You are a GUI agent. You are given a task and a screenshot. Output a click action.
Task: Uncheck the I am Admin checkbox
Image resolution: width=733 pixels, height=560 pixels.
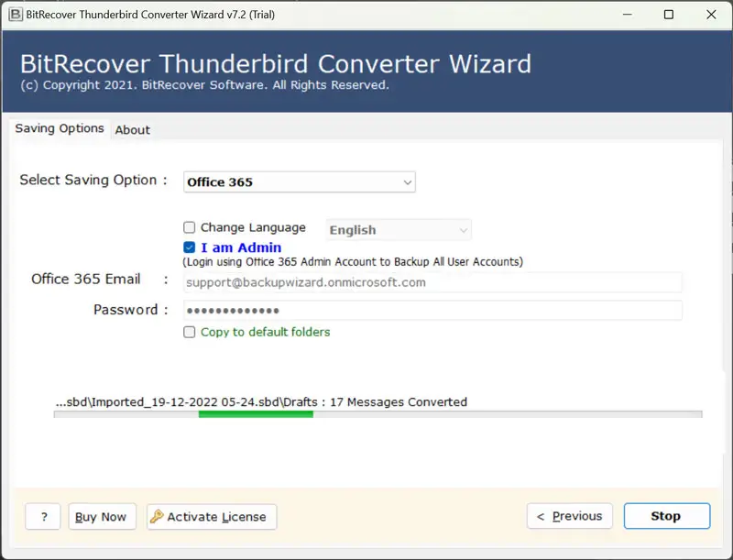(190, 247)
